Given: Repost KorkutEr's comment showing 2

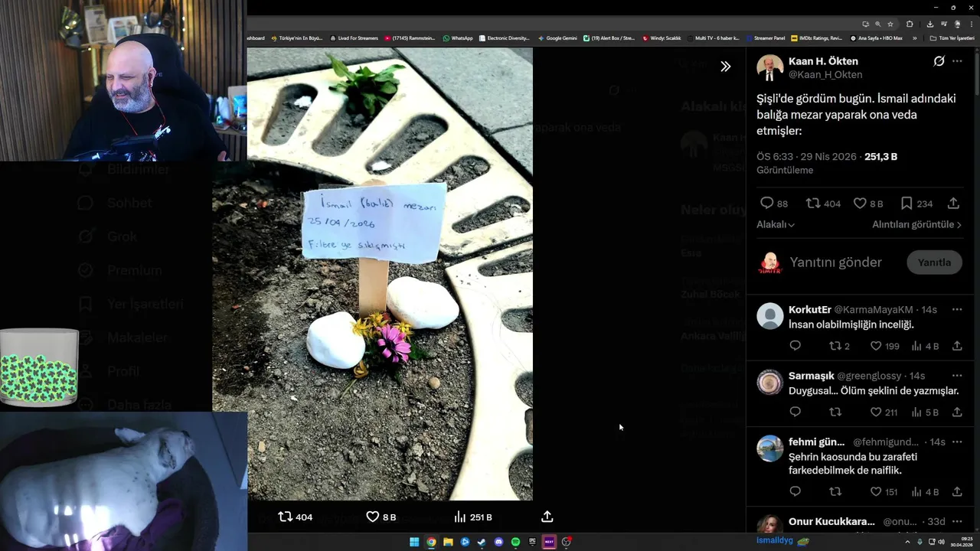Looking at the screenshot, I should pos(835,346).
